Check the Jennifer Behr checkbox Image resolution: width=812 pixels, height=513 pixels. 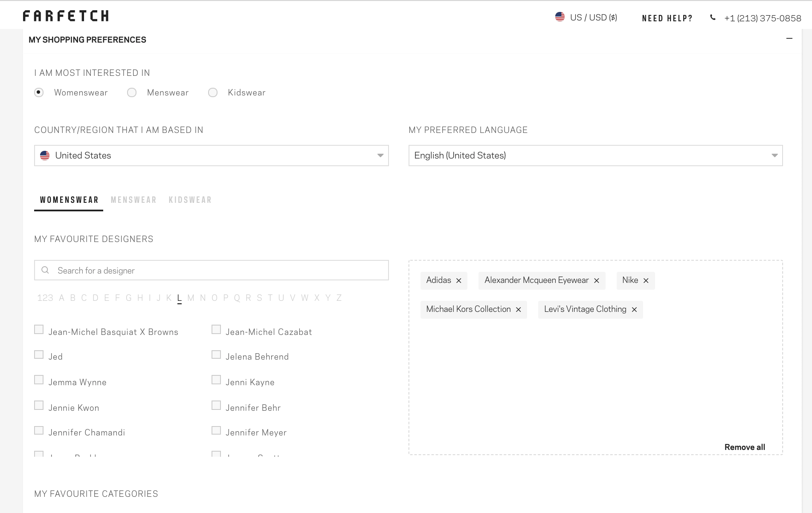click(x=216, y=405)
